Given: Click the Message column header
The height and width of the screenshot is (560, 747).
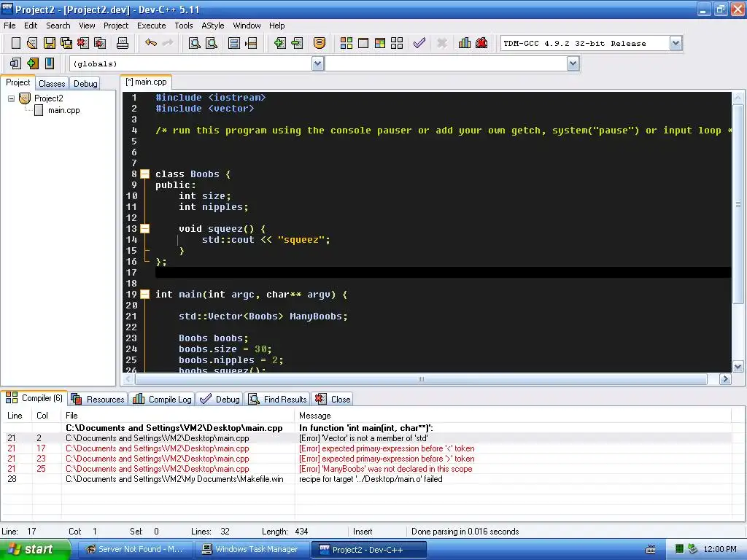Looking at the screenshot, I should (513, 416).
